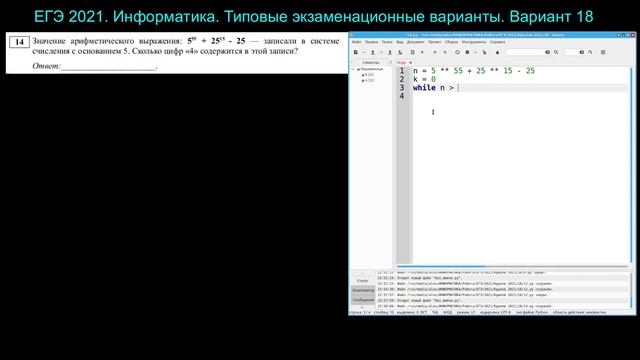The image size is (640, 360).
Task: Click the 'строка 3/4' status bar entry
Action: pyautogui.click(x=361, y=312)
